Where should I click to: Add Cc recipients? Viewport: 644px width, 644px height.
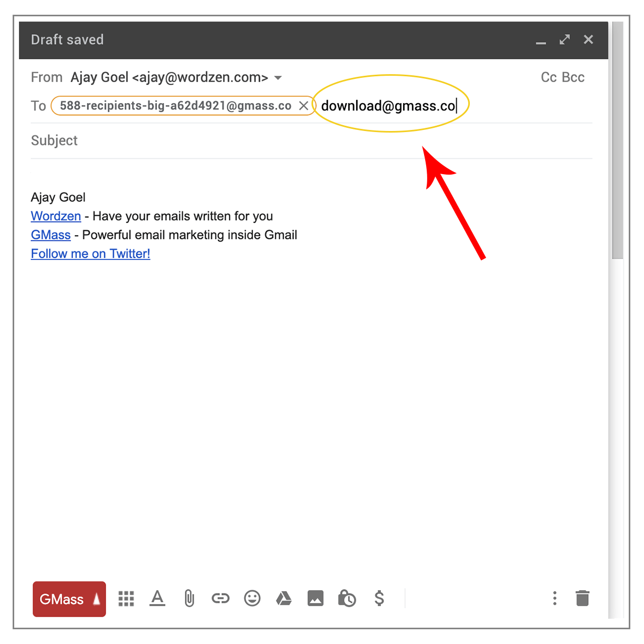(549, 77)
